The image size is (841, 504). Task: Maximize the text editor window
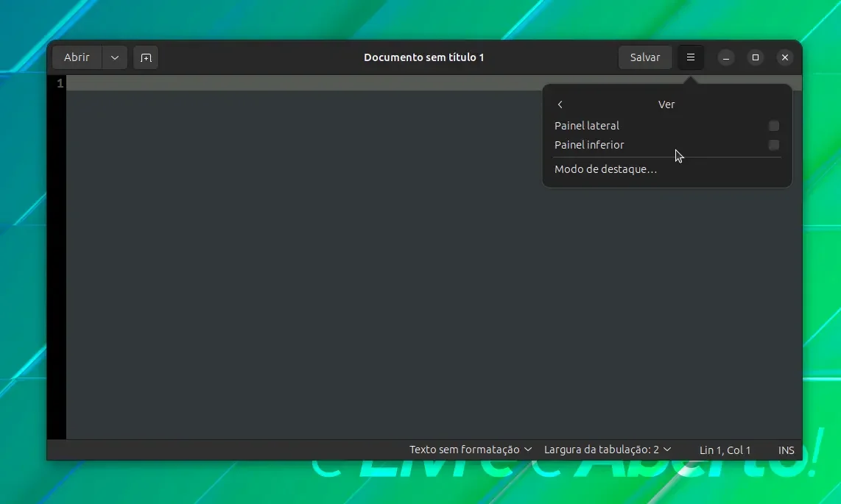(x=755, y=57)
